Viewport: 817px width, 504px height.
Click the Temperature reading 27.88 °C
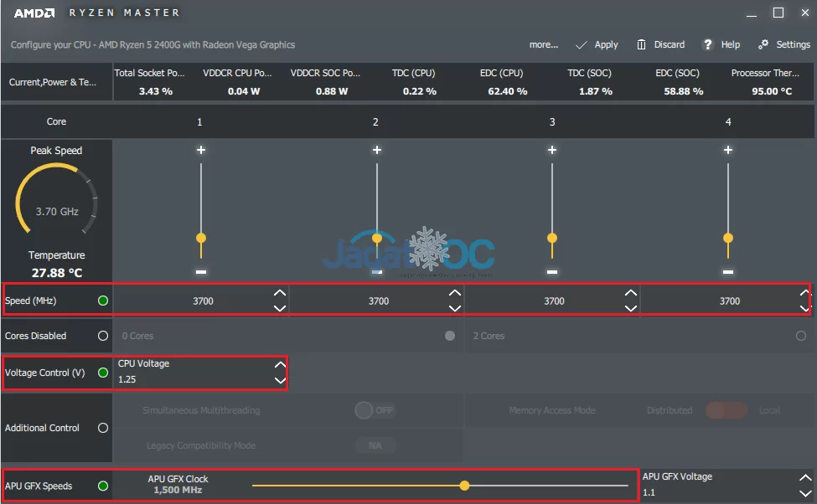click(x=57, y=273)
